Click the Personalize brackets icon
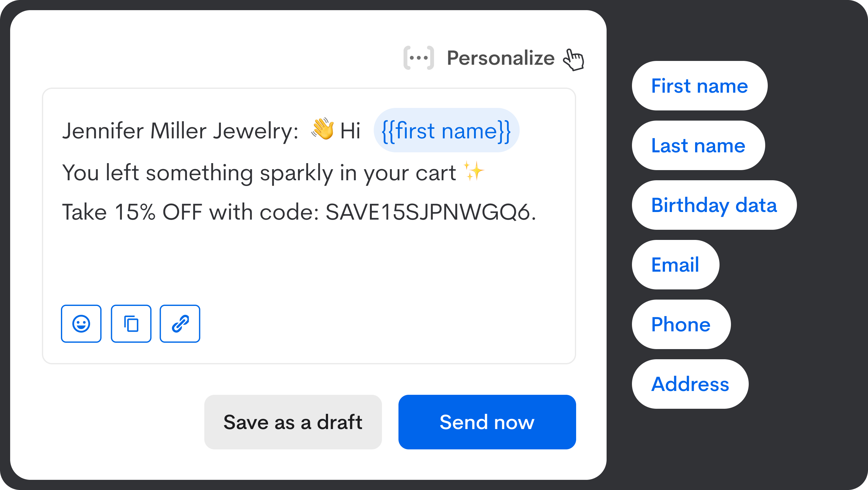The image size is (868, 490). click(x=418, y=58)
